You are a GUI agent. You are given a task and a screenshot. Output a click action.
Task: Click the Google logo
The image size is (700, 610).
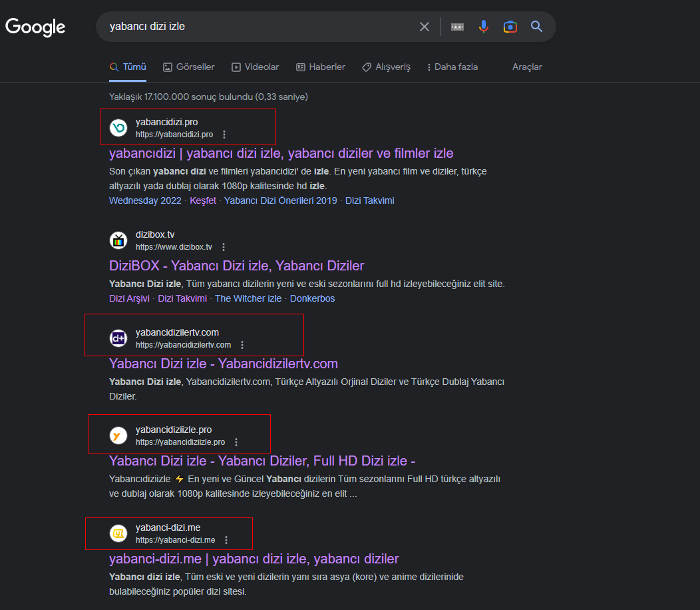tap(35, 27)
